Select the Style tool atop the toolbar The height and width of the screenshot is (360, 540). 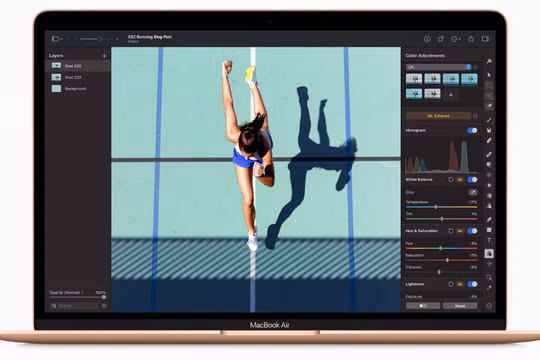(489, 61)
